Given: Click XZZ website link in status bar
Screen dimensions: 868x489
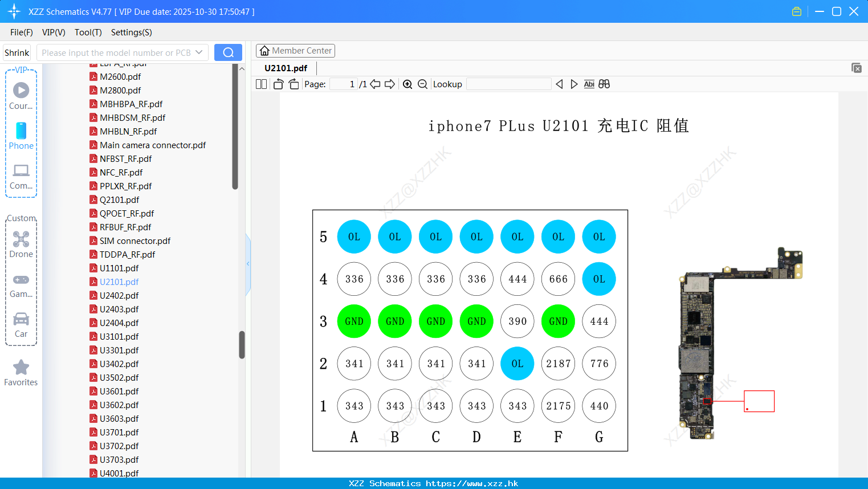Looking at the screenshot, I should (x=472, y=483).
